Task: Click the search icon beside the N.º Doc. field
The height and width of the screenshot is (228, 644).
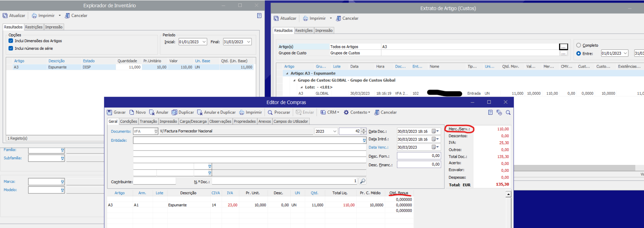Action: tap(363, 181)
